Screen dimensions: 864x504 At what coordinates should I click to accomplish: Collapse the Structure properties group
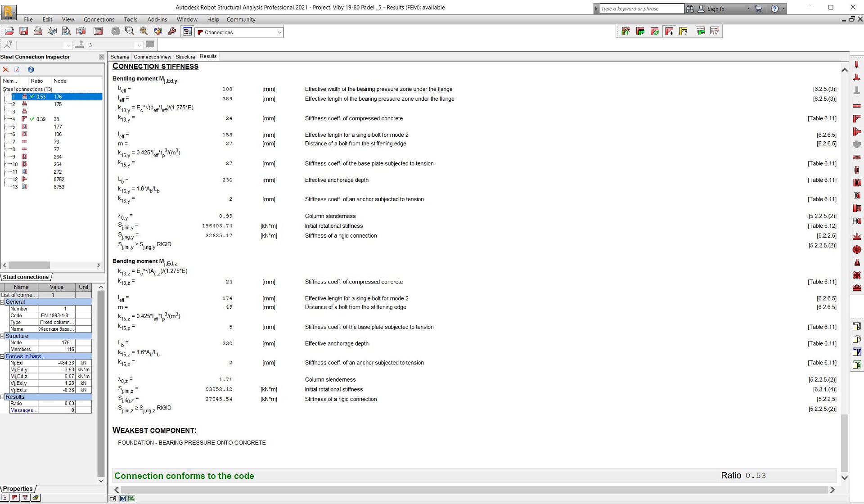pos(2,336)
